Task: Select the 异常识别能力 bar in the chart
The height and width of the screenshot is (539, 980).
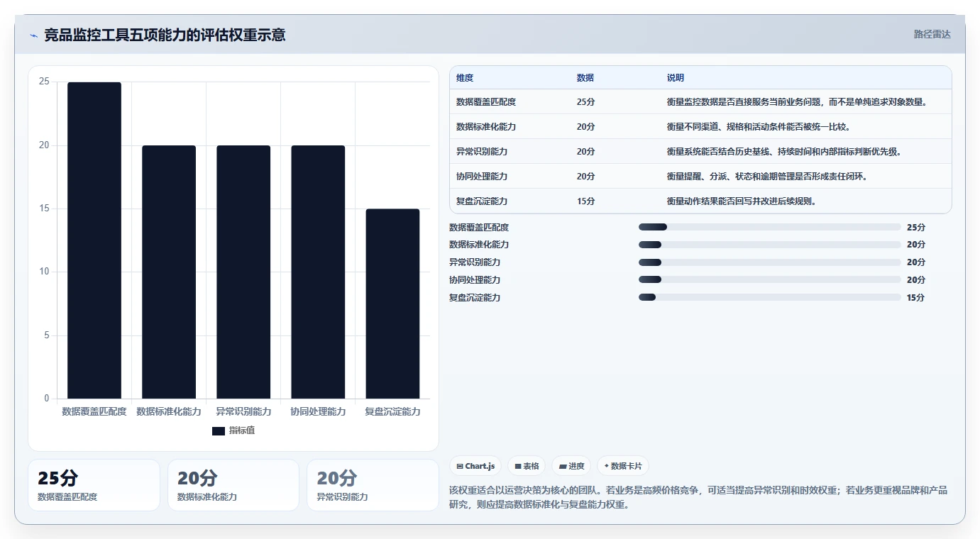Action: (243, 272)
